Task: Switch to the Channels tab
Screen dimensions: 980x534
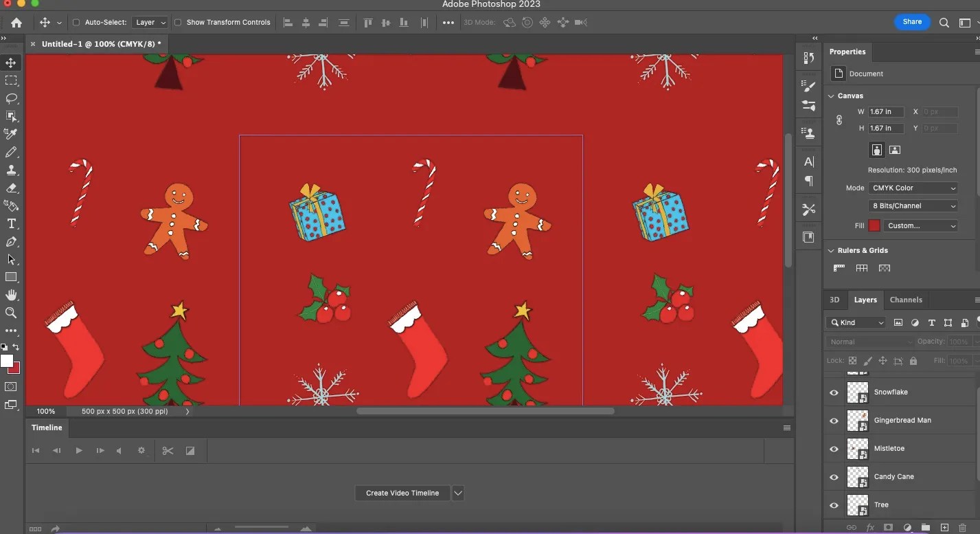Action: 906,300
